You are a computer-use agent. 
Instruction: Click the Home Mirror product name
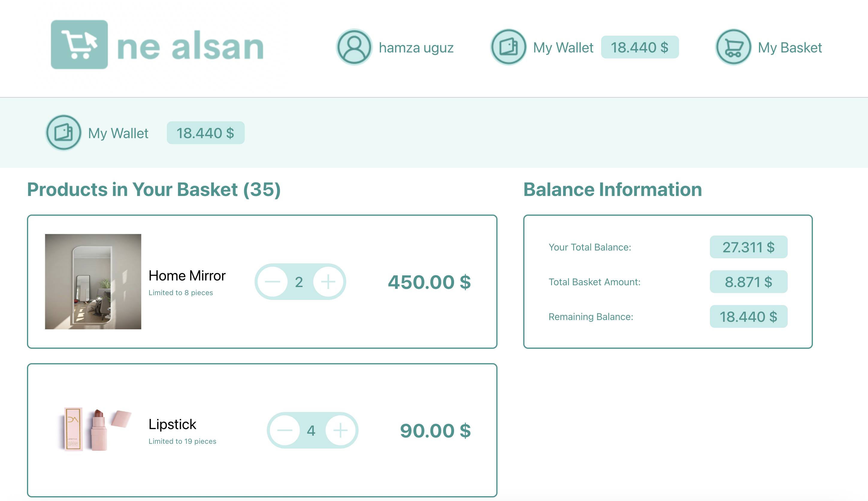click(187, 276)
